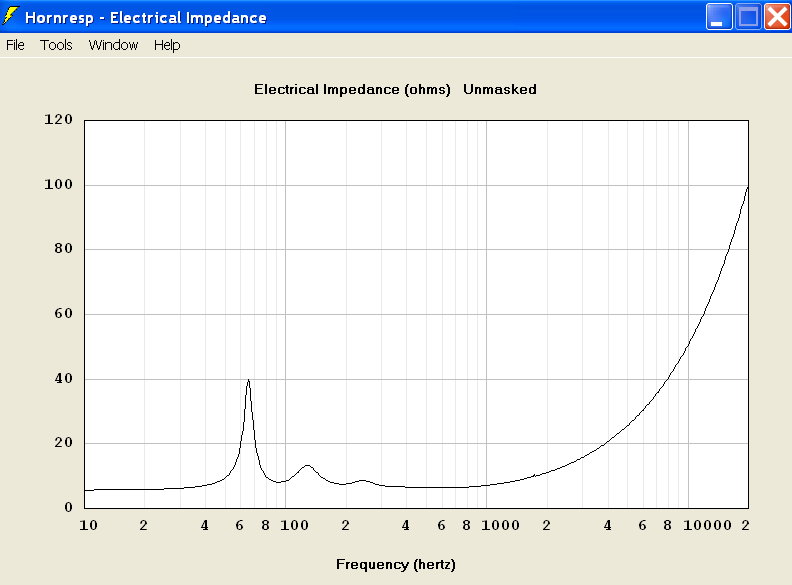Click the 'Electrical Impedance (ohms)' chart title
Screen dimensions: 792x585
[x=352, y=89]
